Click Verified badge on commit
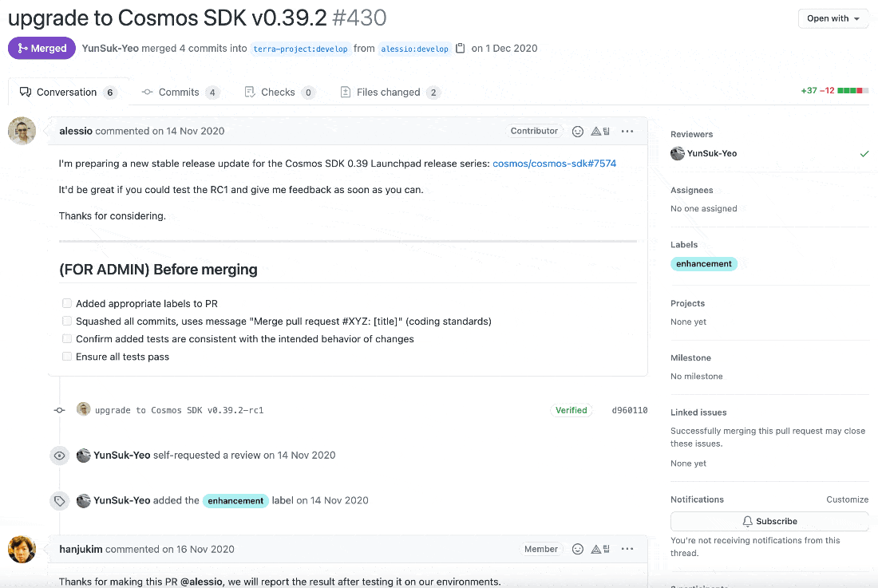 (x=571, y=410)
